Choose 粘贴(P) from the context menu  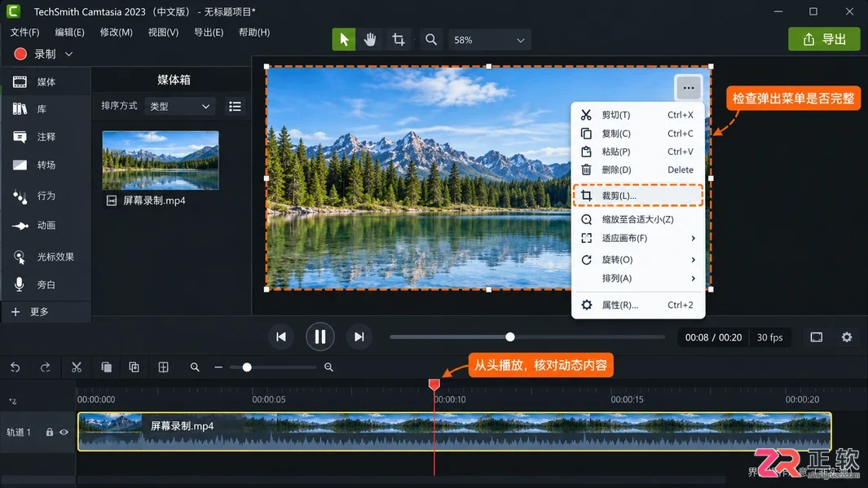click(x=637, y=152)
